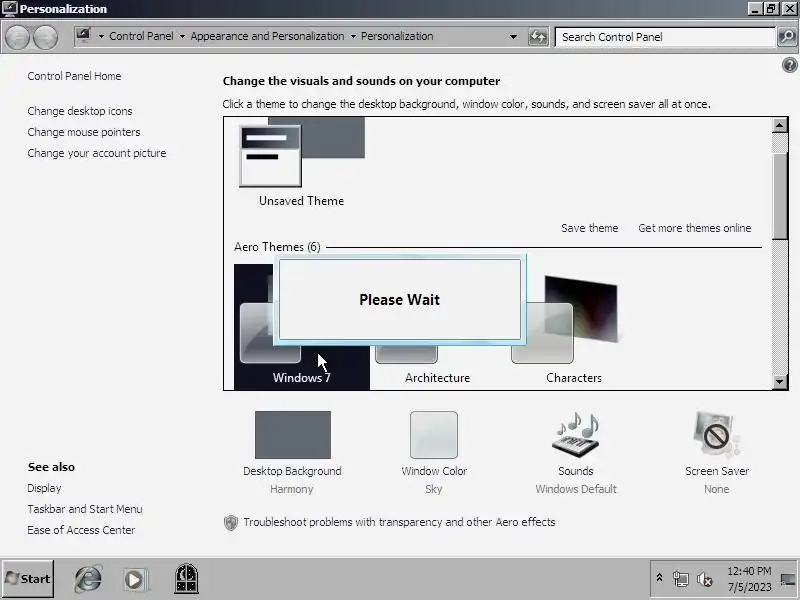Click the muted volume tray icon
Viewport: 800px width, 600px height.
coord(705,579)
